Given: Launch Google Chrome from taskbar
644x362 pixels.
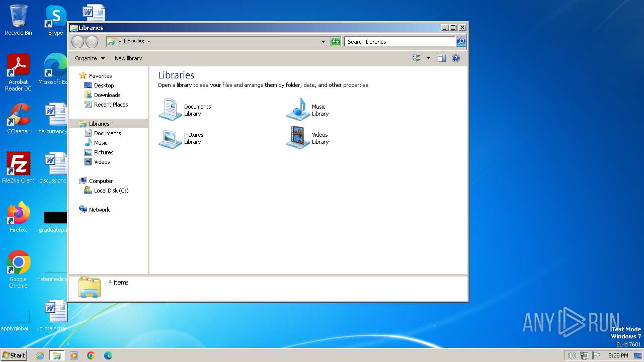Looking at the screenshot, I should pos(91,355).
